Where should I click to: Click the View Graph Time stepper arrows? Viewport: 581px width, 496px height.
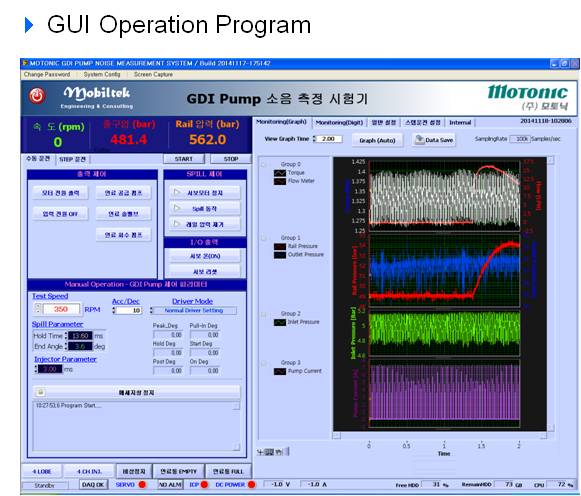(x=314, y=139)
